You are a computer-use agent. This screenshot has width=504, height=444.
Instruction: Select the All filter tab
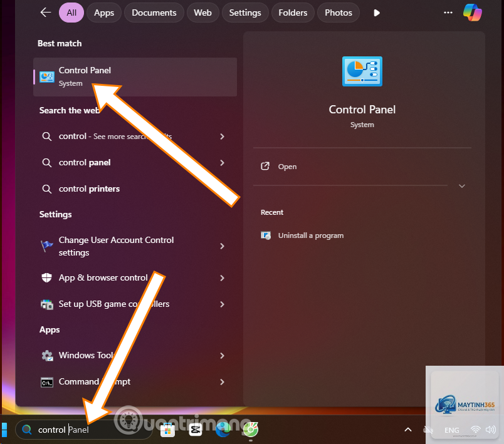[71, 13]
